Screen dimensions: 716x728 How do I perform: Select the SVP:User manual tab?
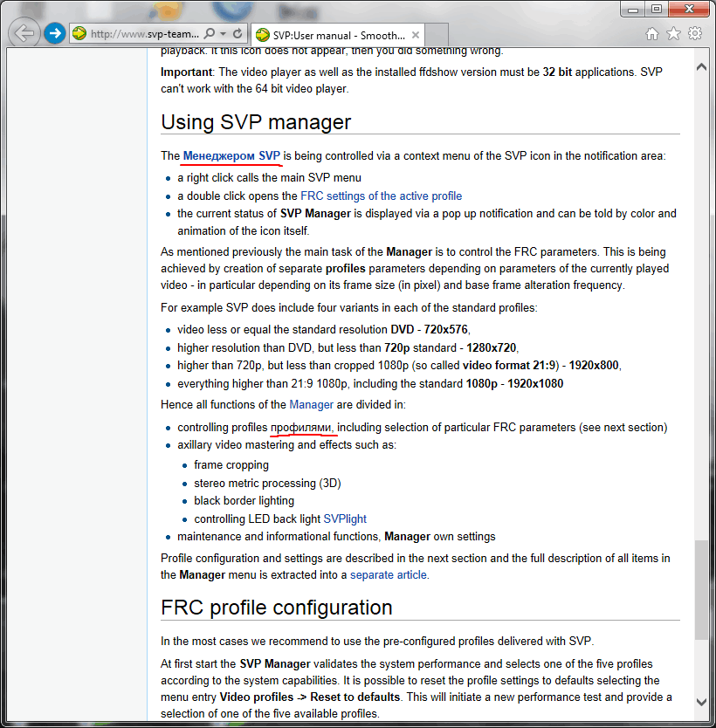click(338, 35)
